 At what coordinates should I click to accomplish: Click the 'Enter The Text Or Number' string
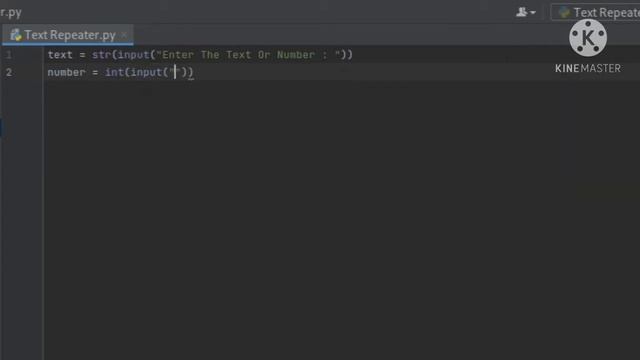coord(249,55)
